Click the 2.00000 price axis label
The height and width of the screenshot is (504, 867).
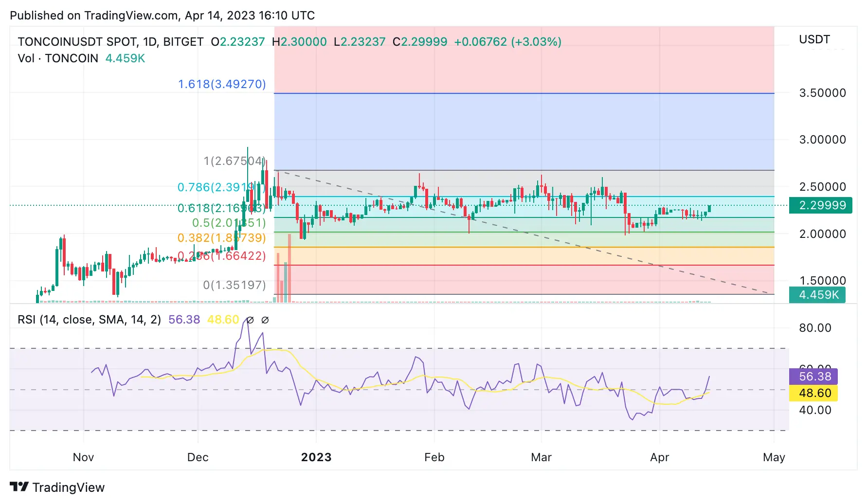823,234
